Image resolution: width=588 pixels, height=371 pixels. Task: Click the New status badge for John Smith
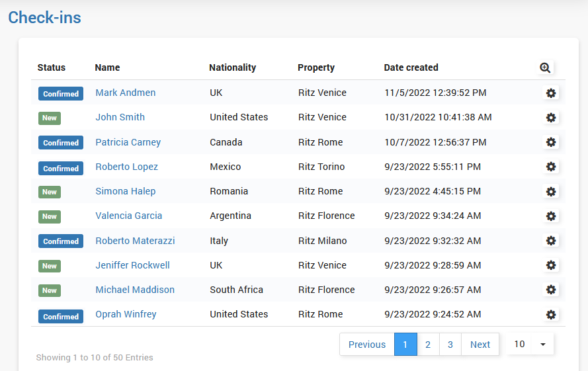click(x=50, y=118)
